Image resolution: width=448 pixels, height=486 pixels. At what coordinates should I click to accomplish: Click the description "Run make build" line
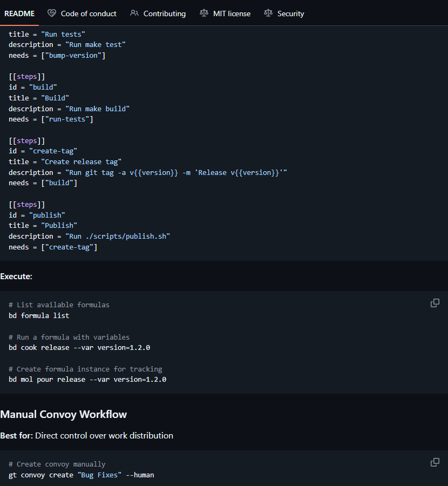[x=69, y=109]
